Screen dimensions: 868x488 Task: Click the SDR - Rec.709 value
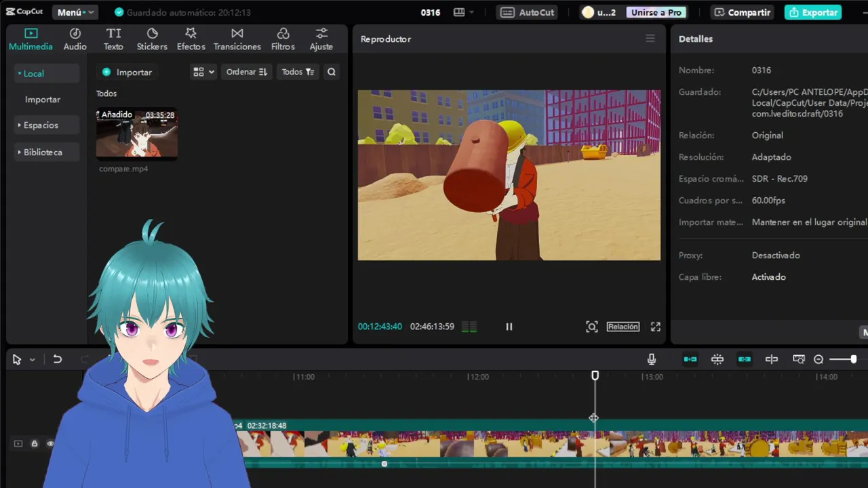point(779,179)
